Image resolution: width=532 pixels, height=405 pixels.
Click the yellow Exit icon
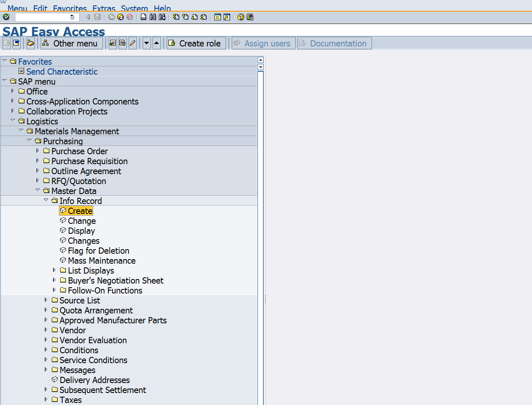[x=121, y=17]
